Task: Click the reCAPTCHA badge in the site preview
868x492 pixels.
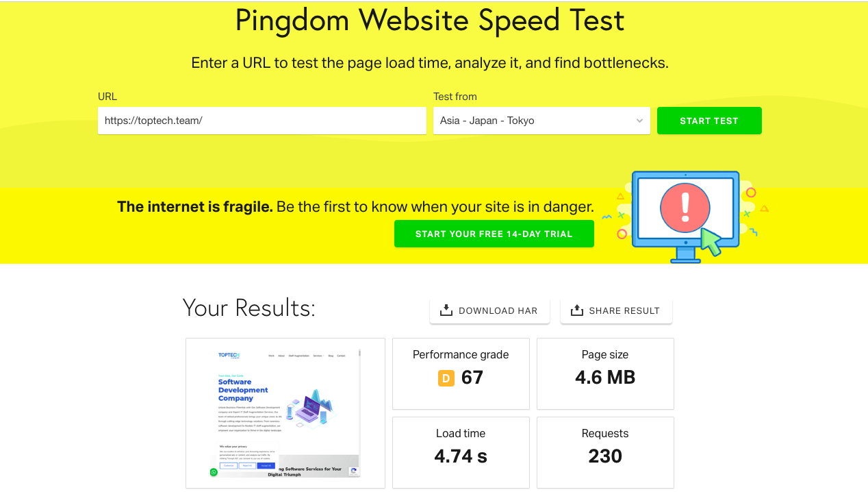Action: 354,471
